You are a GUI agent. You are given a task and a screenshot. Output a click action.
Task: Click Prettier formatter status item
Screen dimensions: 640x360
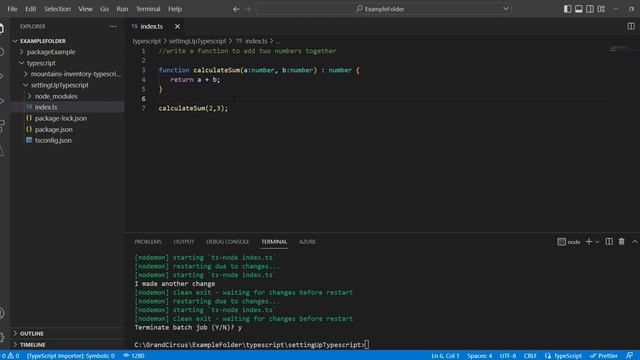(604, 356)
